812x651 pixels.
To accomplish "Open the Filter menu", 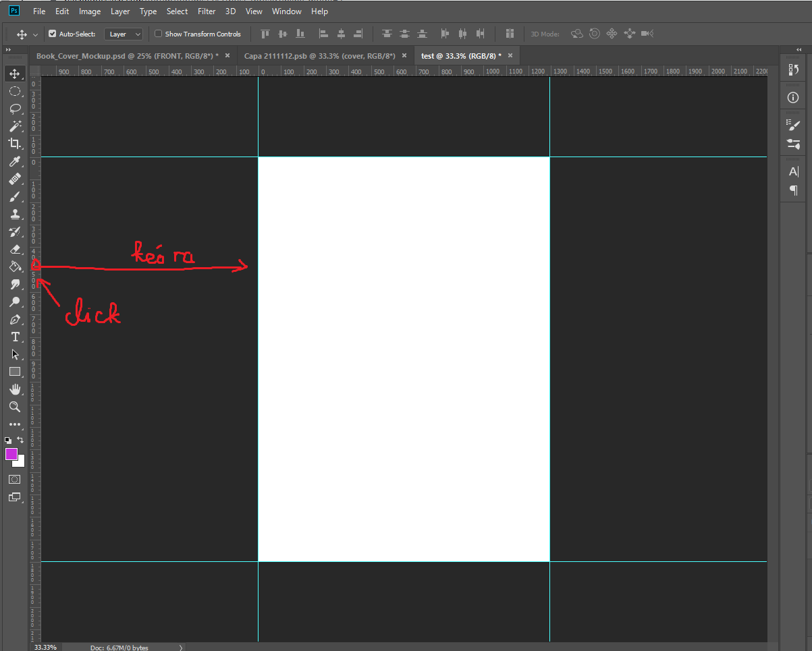I will 207,11.
